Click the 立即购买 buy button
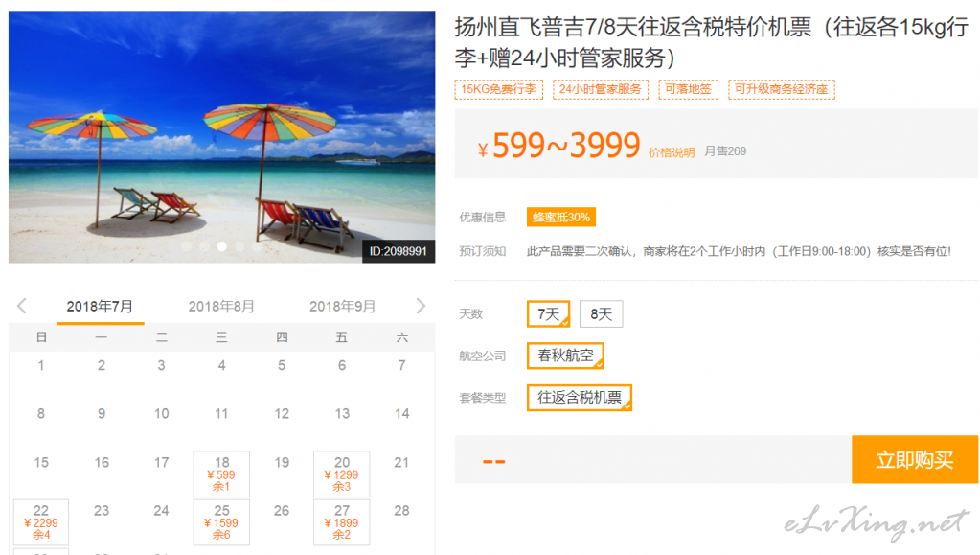The image size is (980, 555). (x=914, y=460)
